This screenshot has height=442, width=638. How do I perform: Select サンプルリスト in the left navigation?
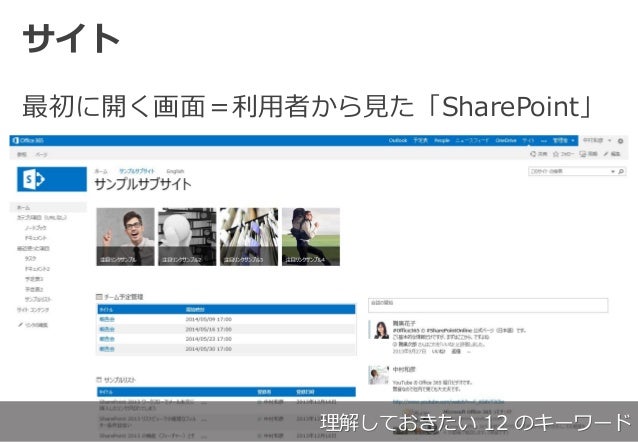pos(38,299)
